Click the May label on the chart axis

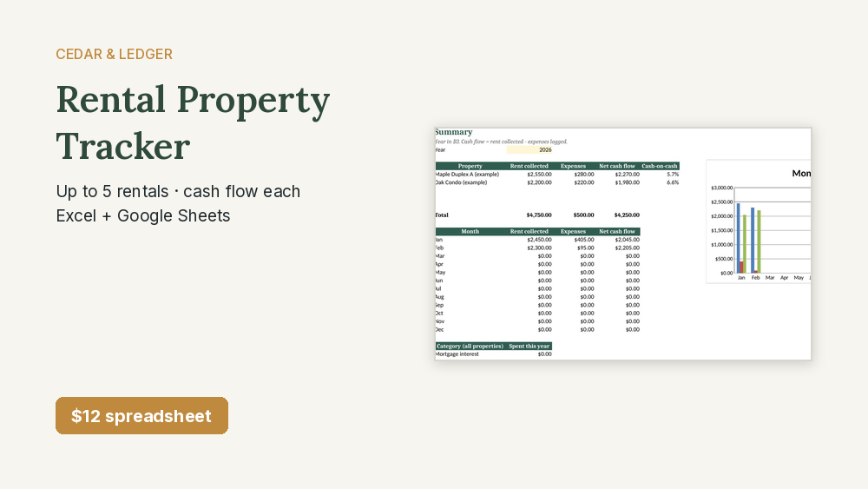pos(799,277)
